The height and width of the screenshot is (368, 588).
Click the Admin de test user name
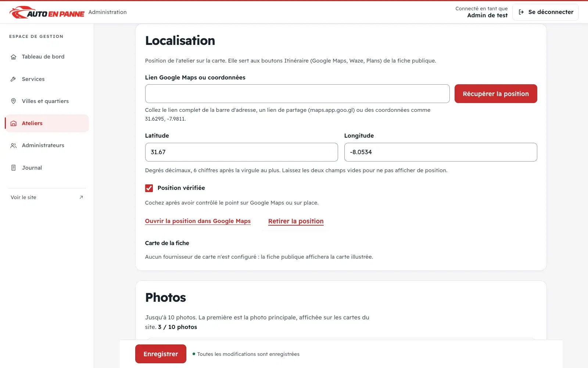pos(487,15)
